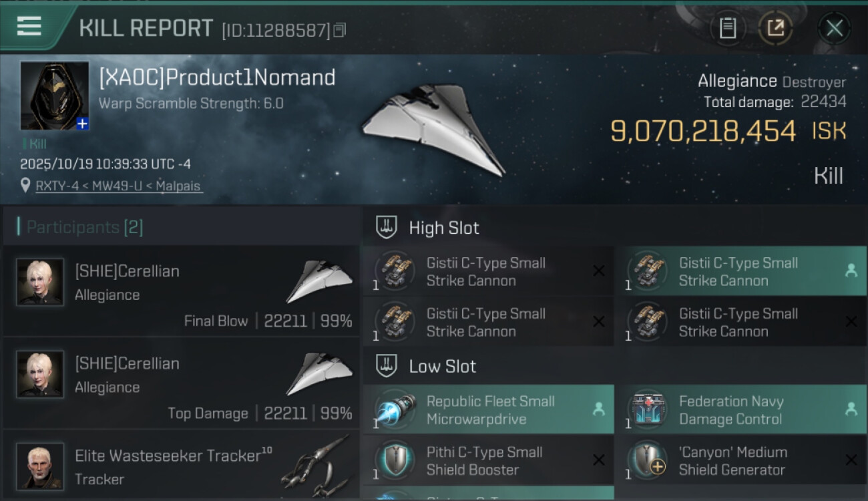Viewport: 868px width, 501px height.
Task: Click the Pithi C-Type Shield Booster icon
Action: [x=394, y=460]
